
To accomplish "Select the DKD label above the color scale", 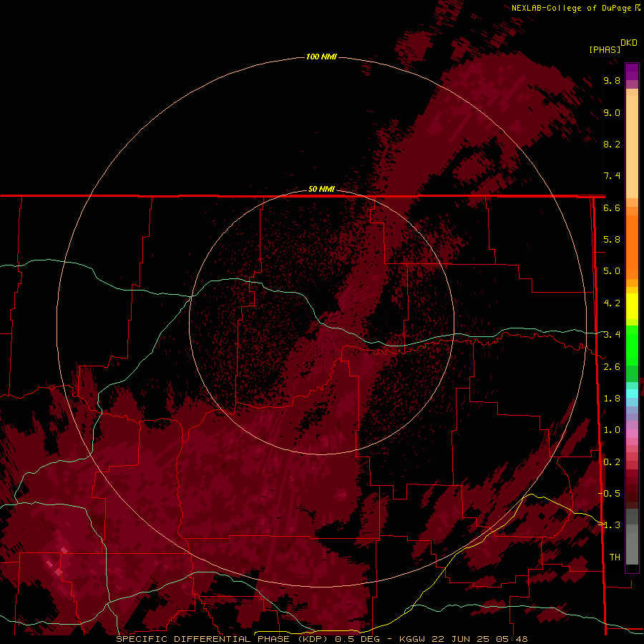I will (629, 43).
